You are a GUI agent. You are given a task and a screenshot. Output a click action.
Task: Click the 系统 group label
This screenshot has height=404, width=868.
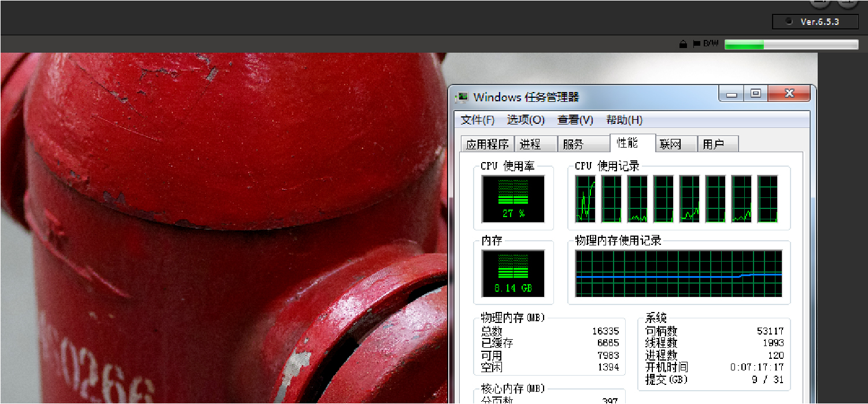pyautogui.click(x=656, y=318)
